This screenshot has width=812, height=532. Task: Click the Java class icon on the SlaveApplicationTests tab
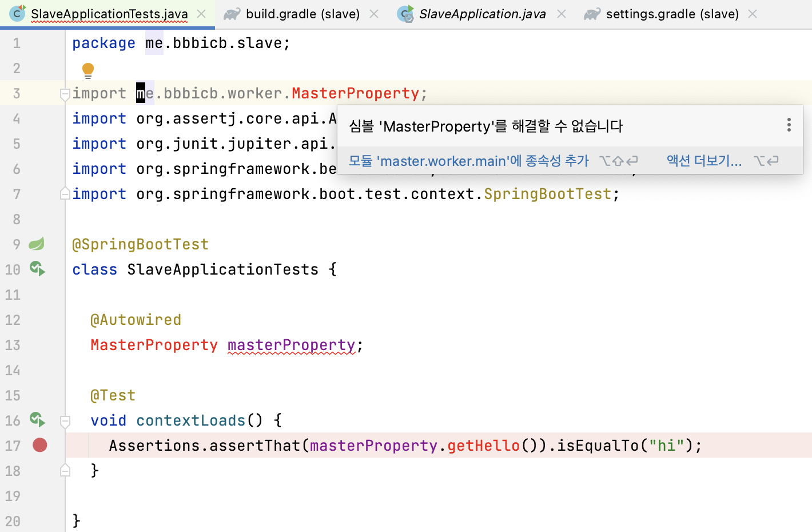pyautogui.click(x=18, y=13)
